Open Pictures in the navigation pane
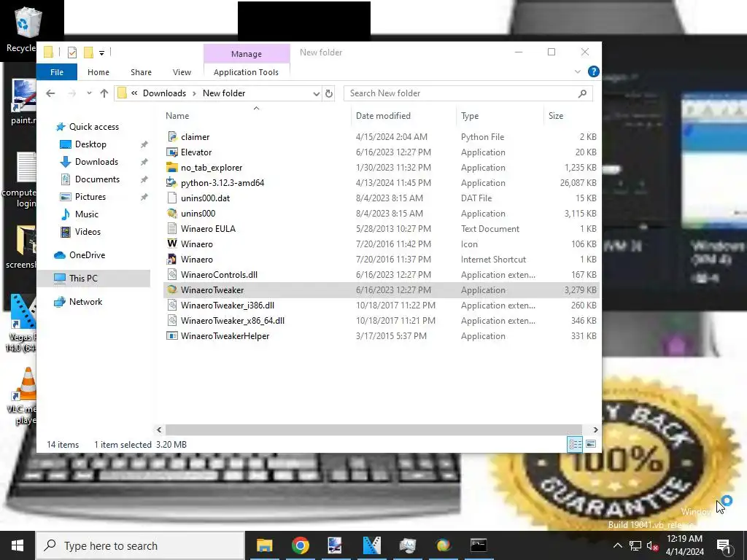 tap(90, 197)
